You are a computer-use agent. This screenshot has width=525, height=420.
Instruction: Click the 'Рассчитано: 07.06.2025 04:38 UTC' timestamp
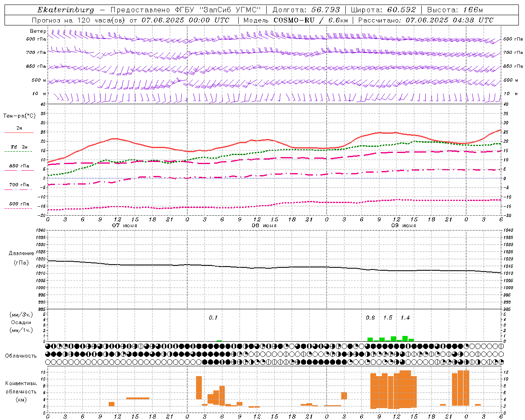pos(426,20)
